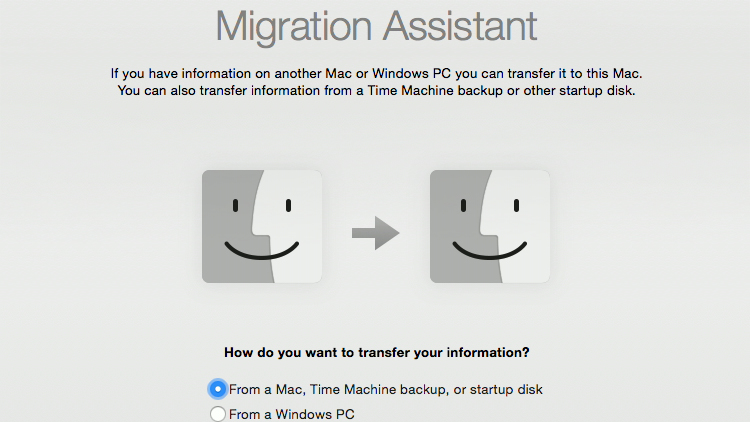
Task: Click the "From a Windows PC" label text
Action: point(292,414)
